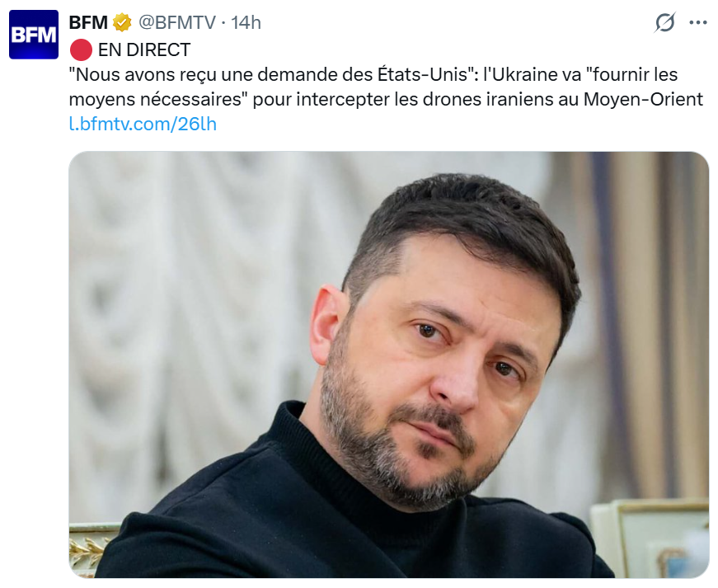Open the Grok explain-this-post icon
This screenshot has width=718, height=588.
tap(664, 22)
